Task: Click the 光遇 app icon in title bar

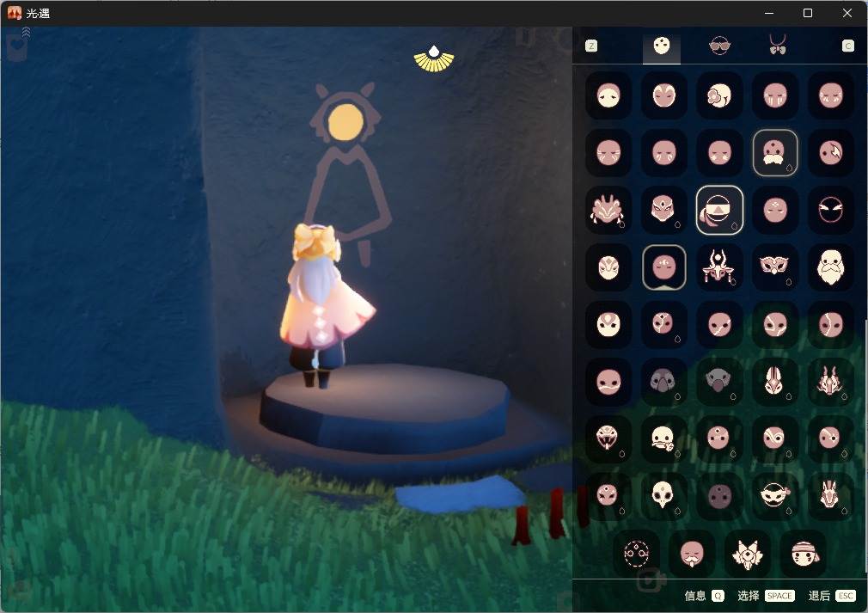Action: click(x=15, y=13)
